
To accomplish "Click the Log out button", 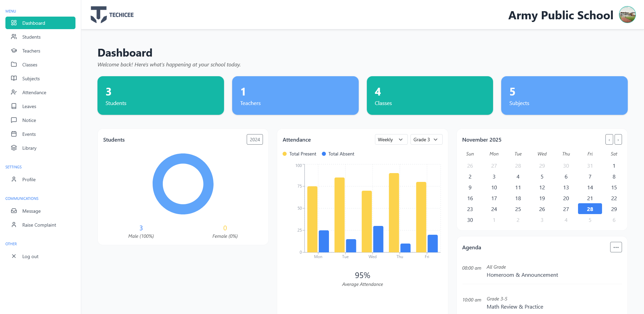I will (30, 256).
